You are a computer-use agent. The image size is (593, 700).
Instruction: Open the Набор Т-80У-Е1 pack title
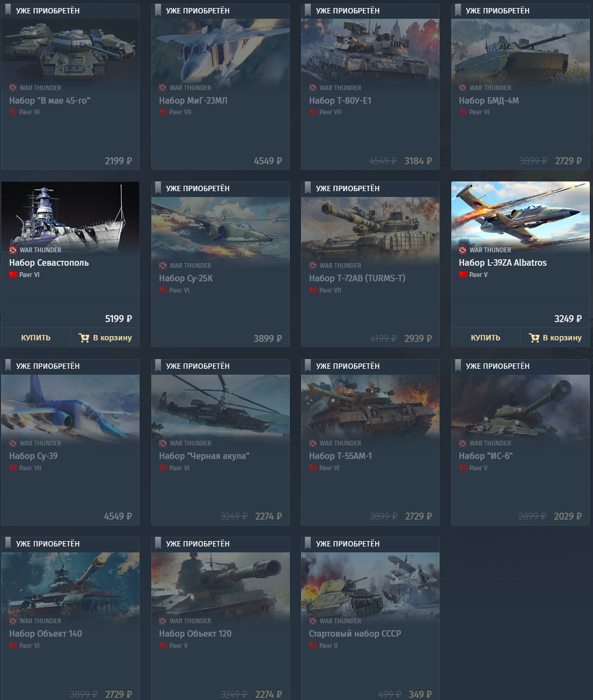coord(340,100)
